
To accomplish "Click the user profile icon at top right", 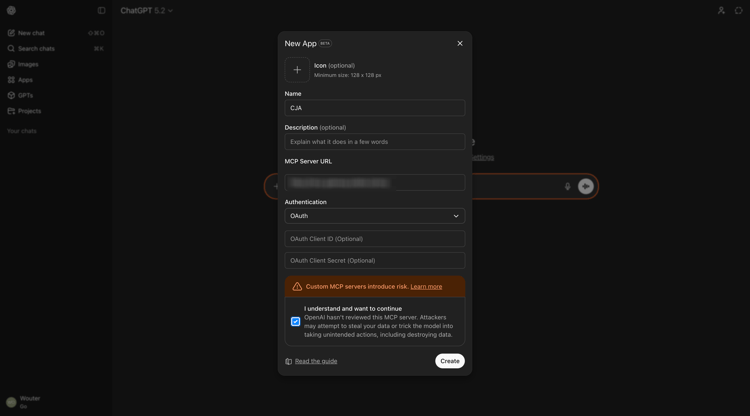I will 721,11.
